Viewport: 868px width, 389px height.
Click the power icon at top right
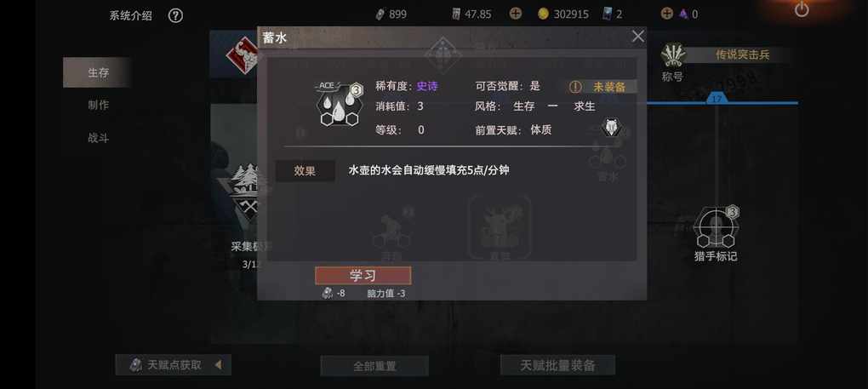(x=802, y=9)
